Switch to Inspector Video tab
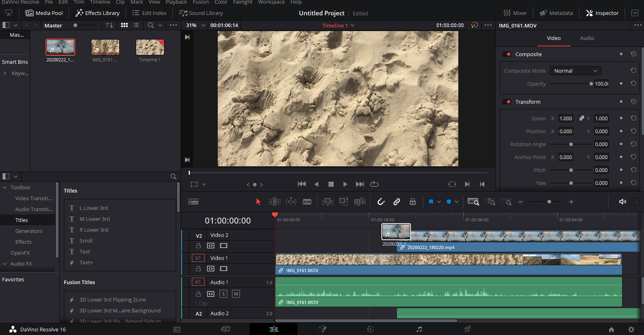644x335 pixels. pos(554,38)
